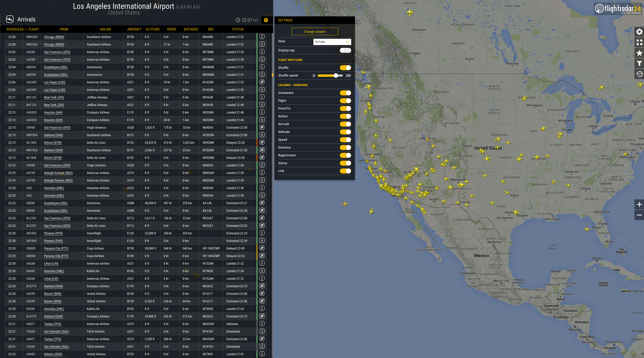The width and height of the screenshot is (644, 358).
Task: Toggle the Aircraft column off
Action: click(x=345, y=124)
